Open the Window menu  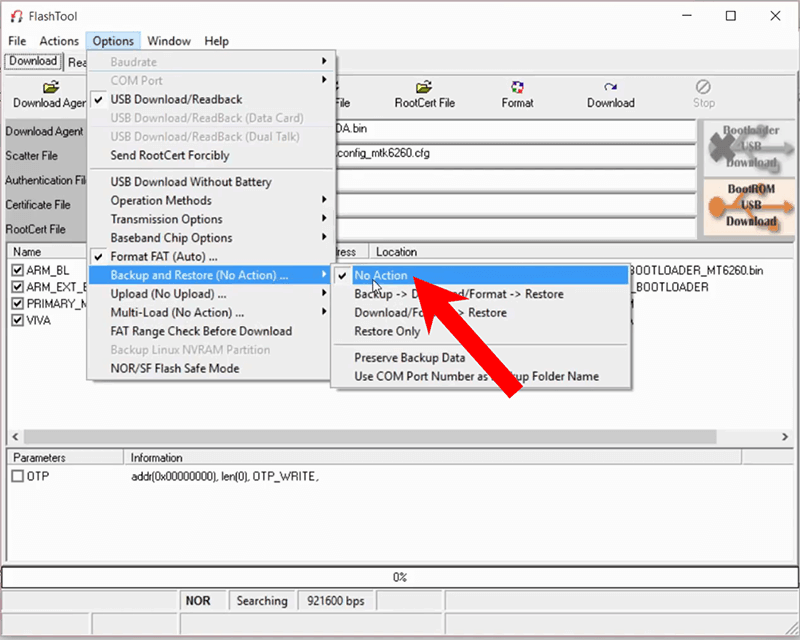[169, 41]
